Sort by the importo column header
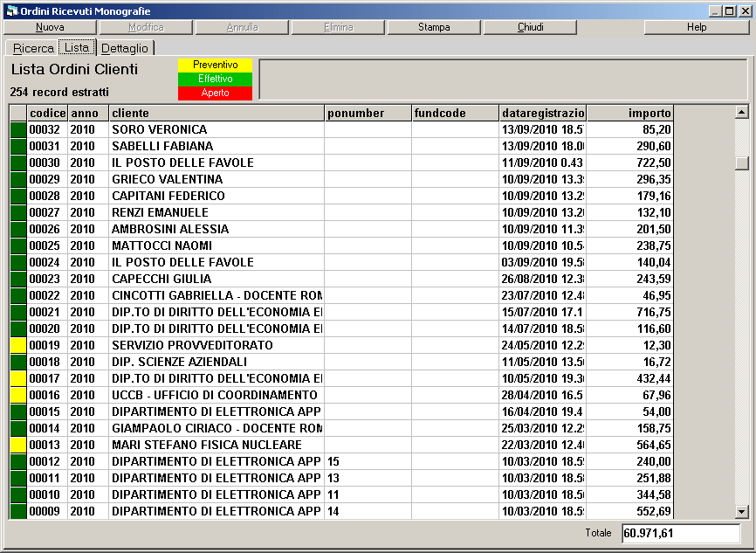The height and width of the screenshot is (553, 756). pos(629,113)
